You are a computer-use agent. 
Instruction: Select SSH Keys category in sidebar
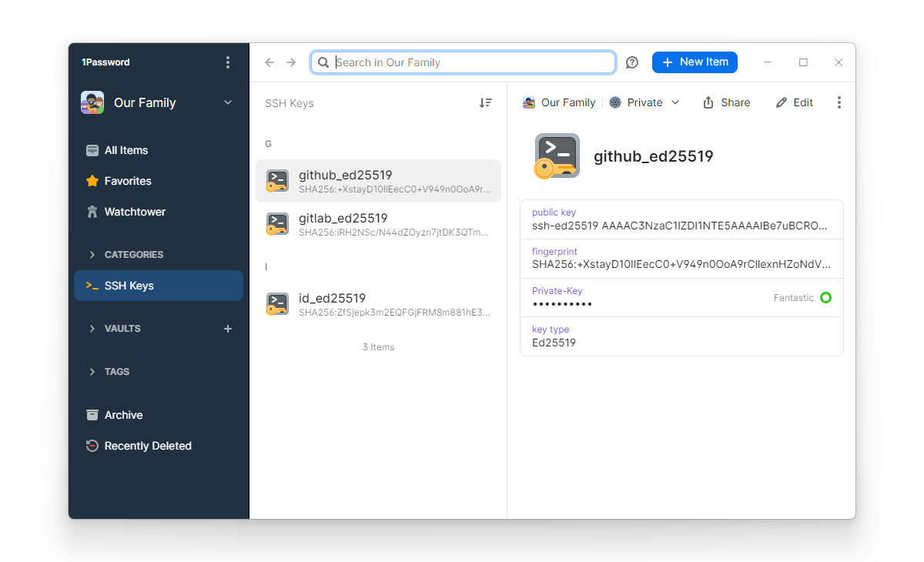point(159,286)
